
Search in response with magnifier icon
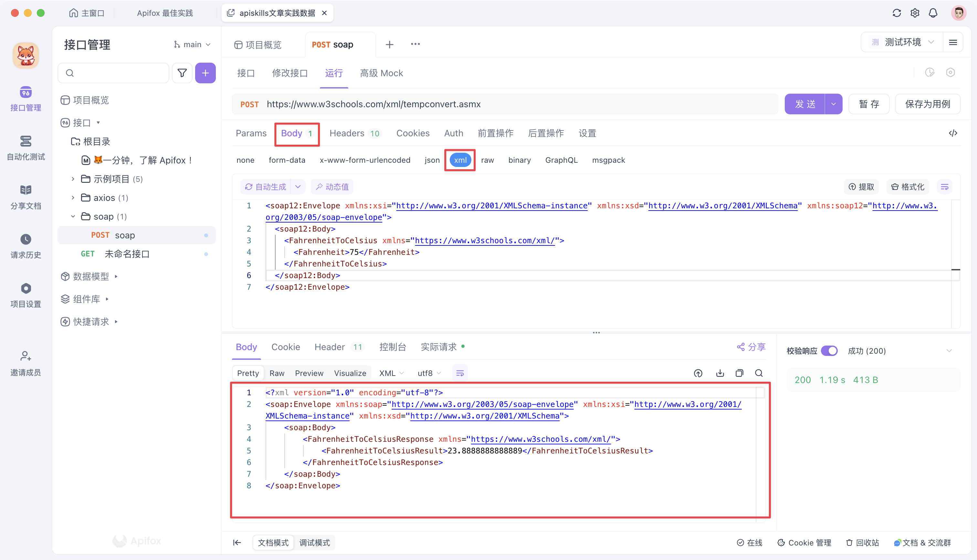click(759, 373)
